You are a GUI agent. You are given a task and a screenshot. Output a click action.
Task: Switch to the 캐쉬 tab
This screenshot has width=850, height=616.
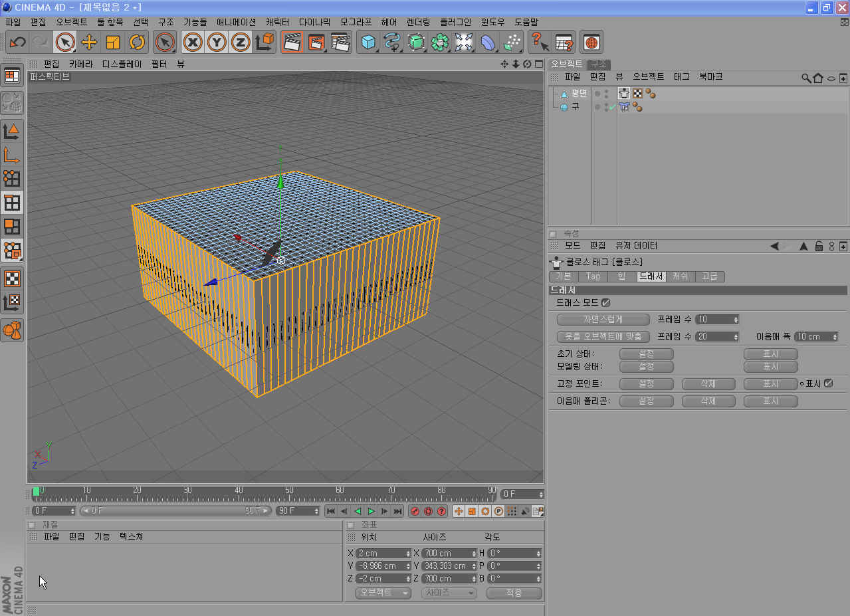[x=680, y=276]
